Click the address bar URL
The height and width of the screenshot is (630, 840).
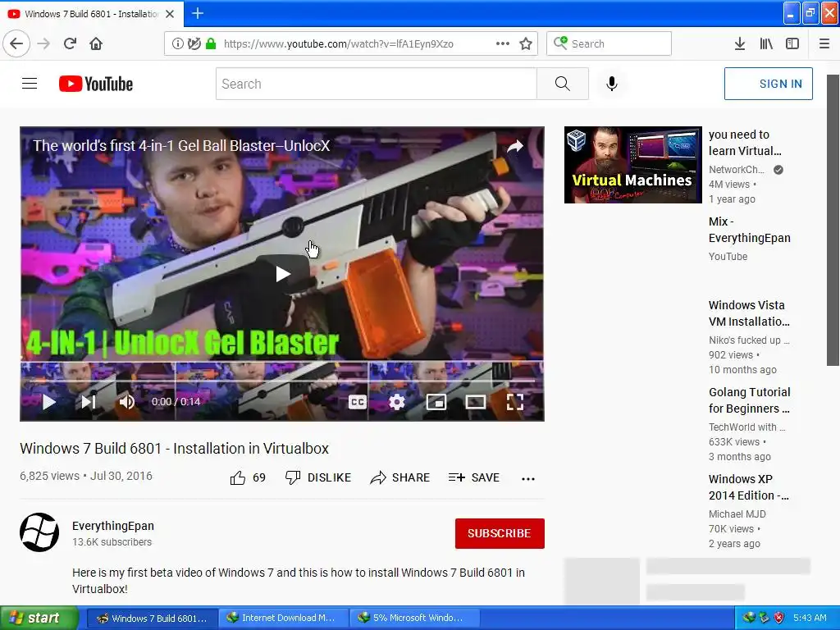point(339,44)
